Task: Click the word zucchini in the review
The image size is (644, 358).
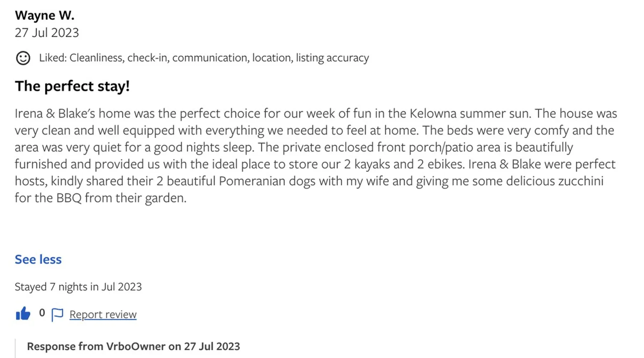Action: tap(581, 181)
